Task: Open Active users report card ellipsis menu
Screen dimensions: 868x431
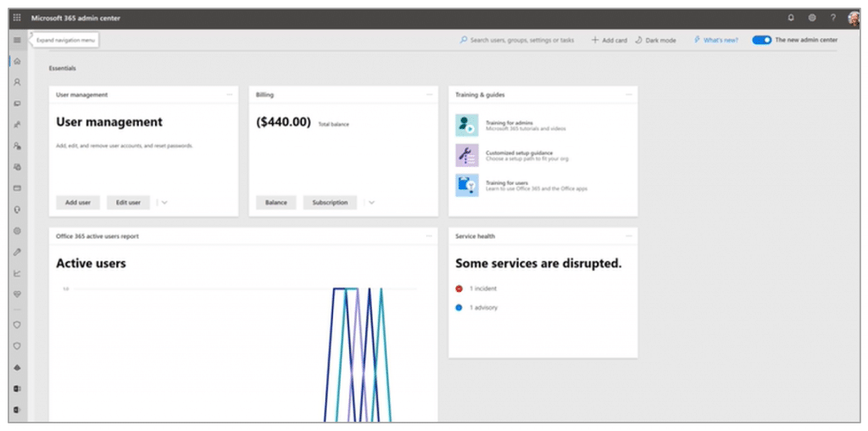Action: [x=429, y=236]
